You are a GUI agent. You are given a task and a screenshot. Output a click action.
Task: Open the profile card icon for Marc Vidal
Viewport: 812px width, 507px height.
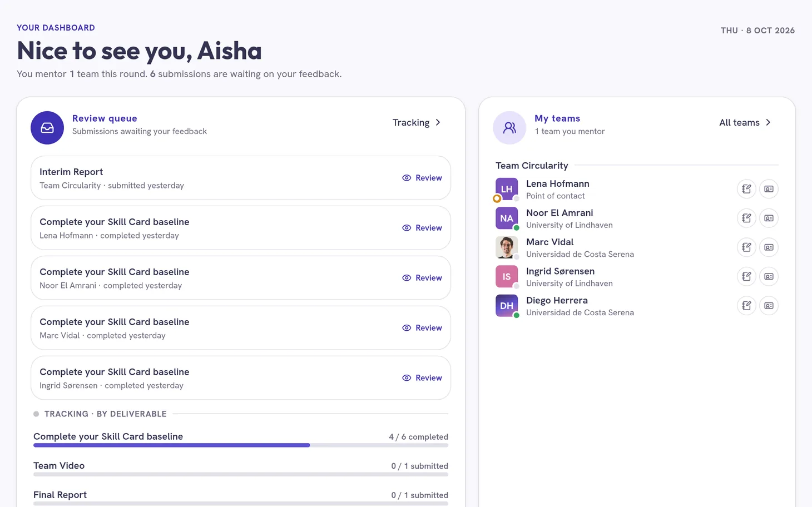769,247
